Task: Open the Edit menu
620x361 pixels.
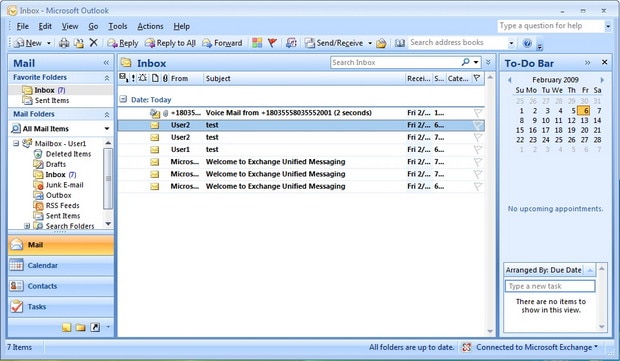Action: click(45, 26)
